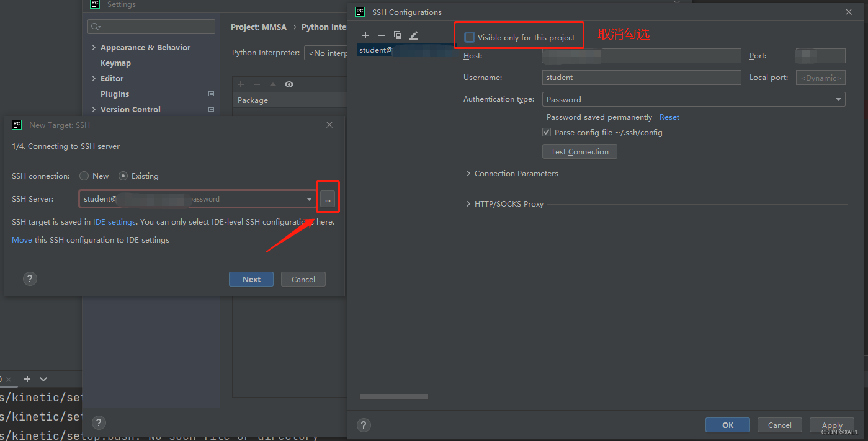The image size is (868, 441).
Task: Click Next in New Target SSH dialog
Action: (251, 279)
